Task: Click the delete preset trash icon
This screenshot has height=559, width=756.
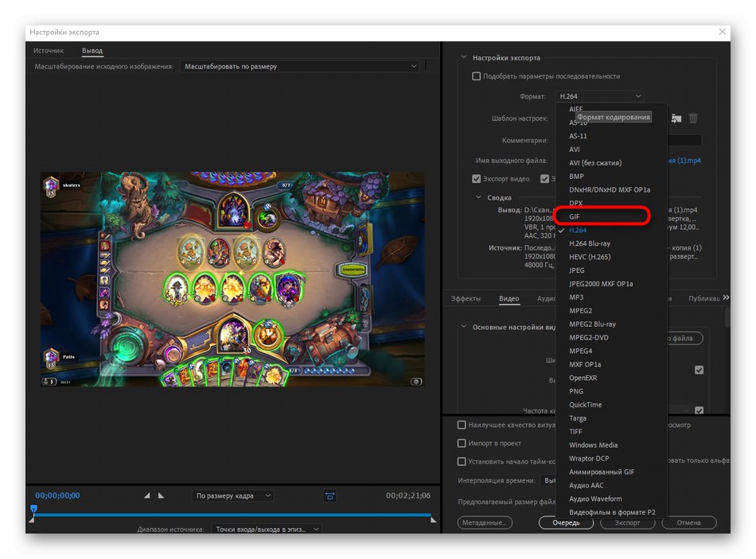Action: coord(693,118)
